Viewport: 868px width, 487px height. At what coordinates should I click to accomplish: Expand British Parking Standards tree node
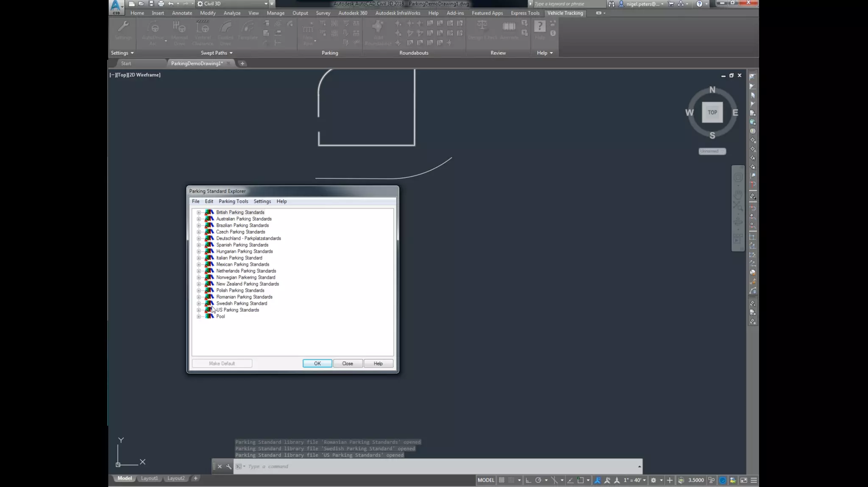[x=199, y=213]
